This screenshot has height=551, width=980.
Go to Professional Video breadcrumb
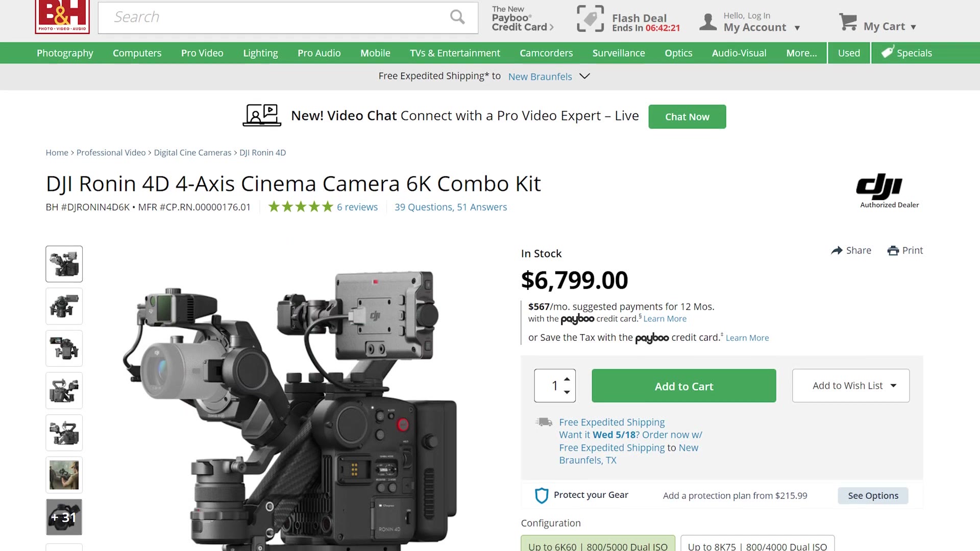click(x=111, y=153)
